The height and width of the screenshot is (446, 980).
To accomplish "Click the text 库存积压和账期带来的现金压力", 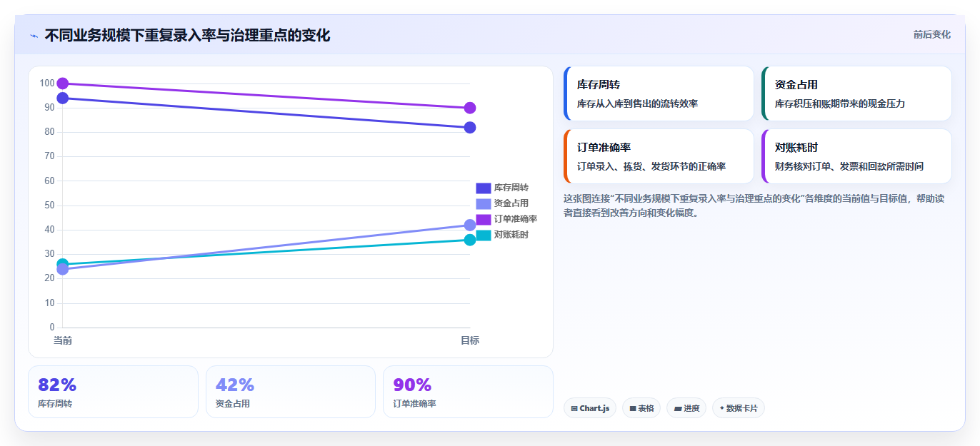I will coord(840,103).
